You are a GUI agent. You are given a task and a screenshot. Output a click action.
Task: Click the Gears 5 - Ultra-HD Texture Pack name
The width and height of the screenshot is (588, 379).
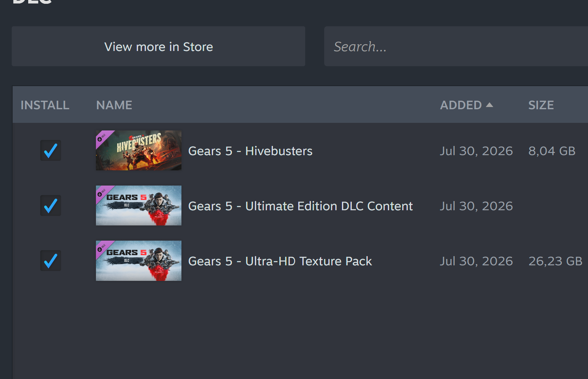280,261
